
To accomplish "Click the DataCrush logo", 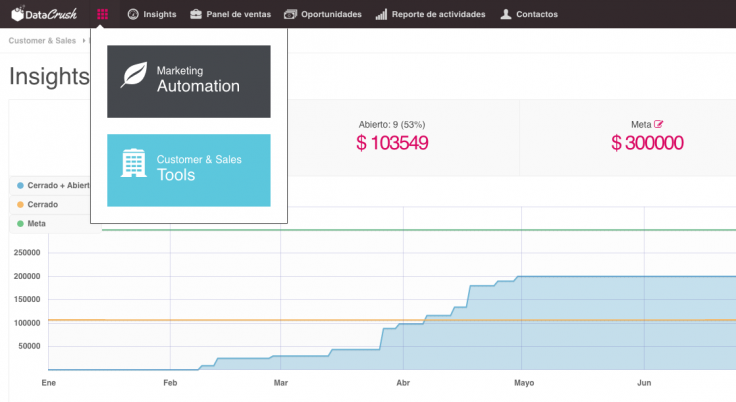I will tap(44, 14).
